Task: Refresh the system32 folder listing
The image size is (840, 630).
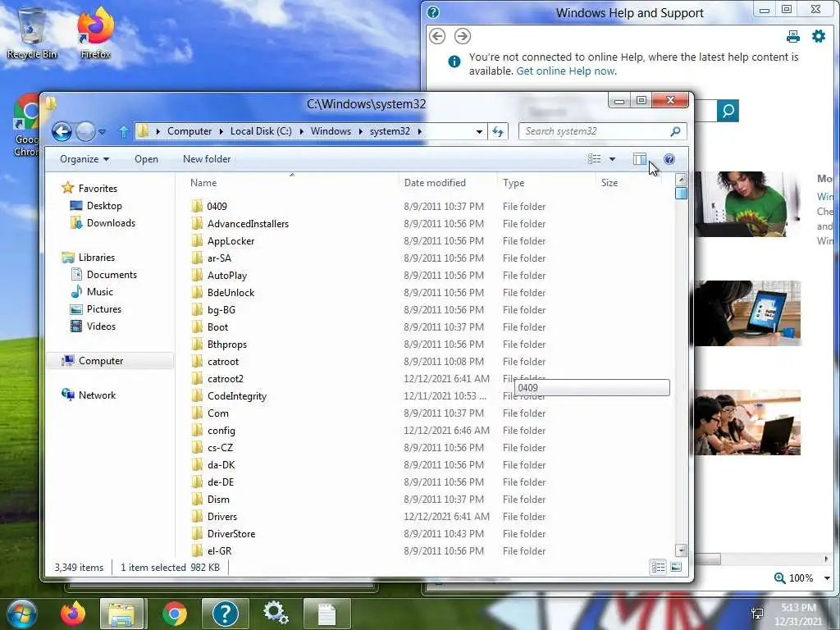Action: coord(498,131)
